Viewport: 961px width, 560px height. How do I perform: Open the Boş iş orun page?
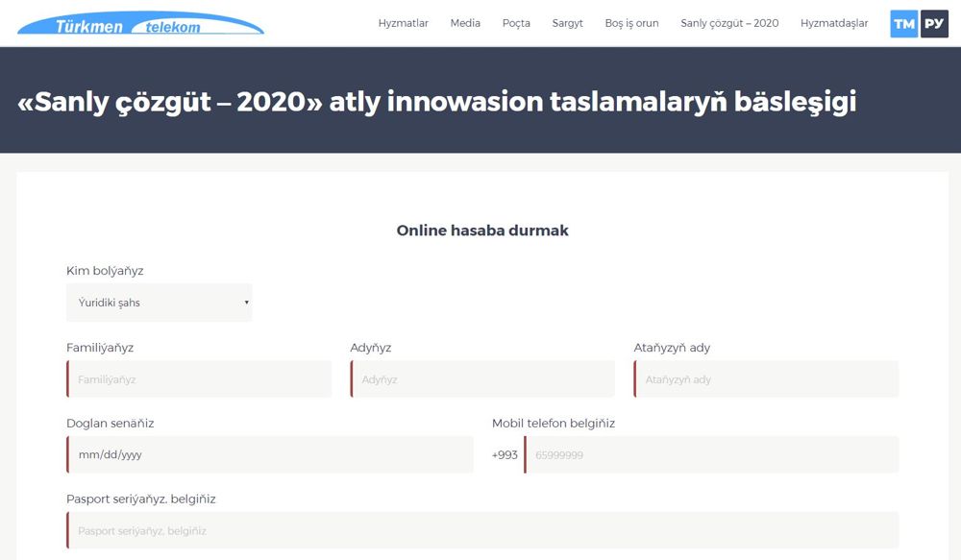[630, 23]
